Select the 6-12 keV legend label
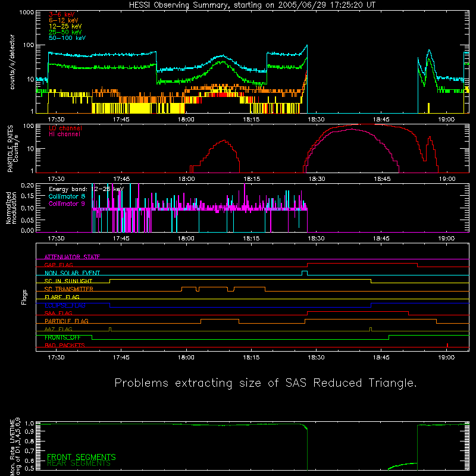Image resolution: width=476 pixels, height=476 pixels. coord(64,20)
